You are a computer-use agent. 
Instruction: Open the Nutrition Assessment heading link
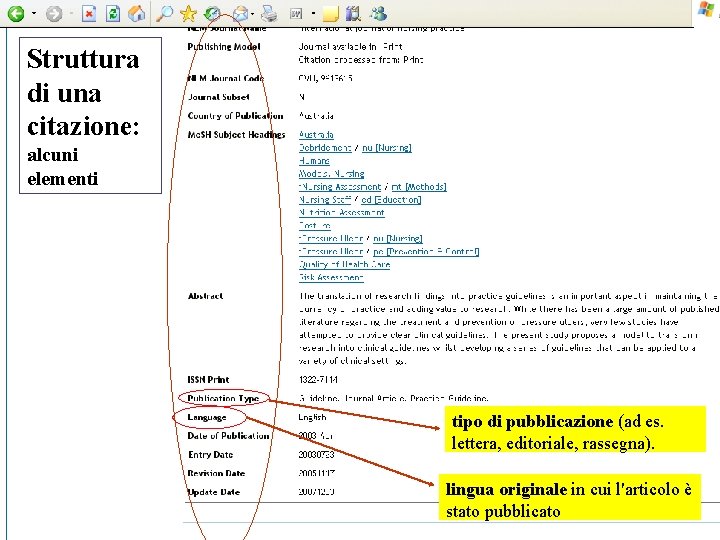(x=342, y=212)
